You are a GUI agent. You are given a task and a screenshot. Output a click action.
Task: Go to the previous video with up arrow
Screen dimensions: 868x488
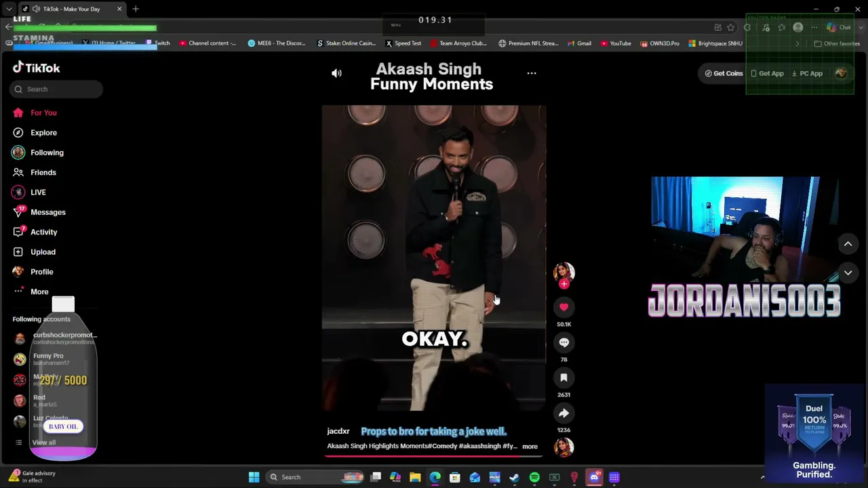tap(848, 244)
